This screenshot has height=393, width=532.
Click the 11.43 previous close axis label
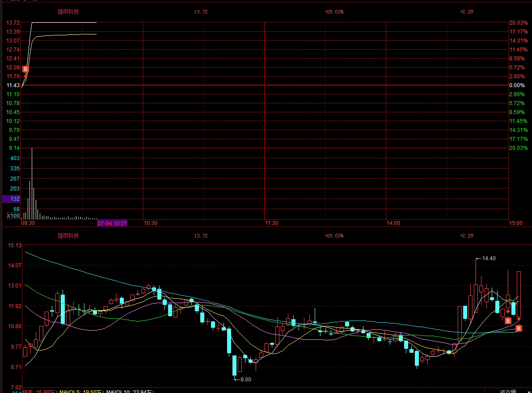[13, 85]
